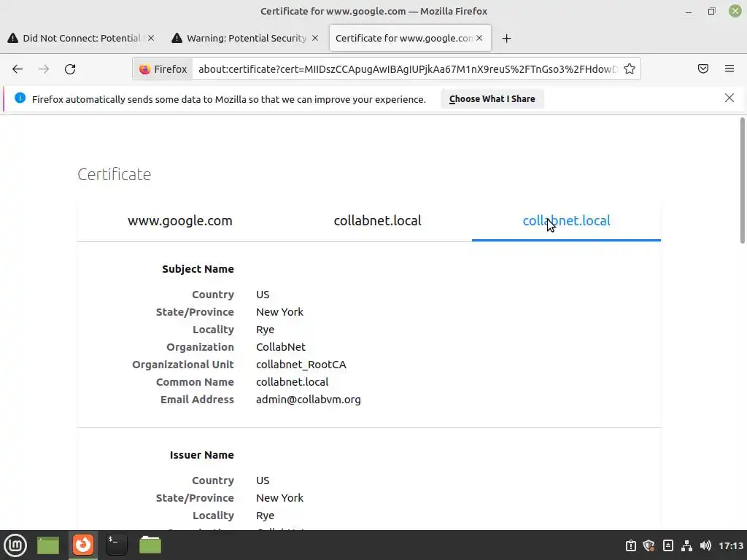Open the network connections tray icon
This screenshot has width=747, height=560.
pyautogui.click(x=686, y=545)
